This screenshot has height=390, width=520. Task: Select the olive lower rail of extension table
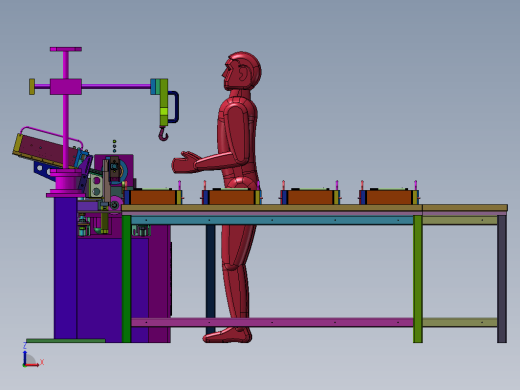click(460, 322)
